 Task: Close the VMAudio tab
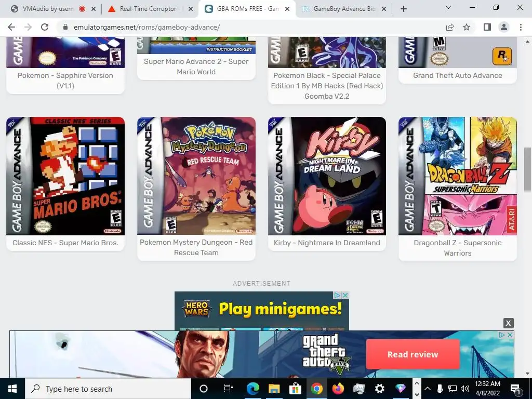94,9
